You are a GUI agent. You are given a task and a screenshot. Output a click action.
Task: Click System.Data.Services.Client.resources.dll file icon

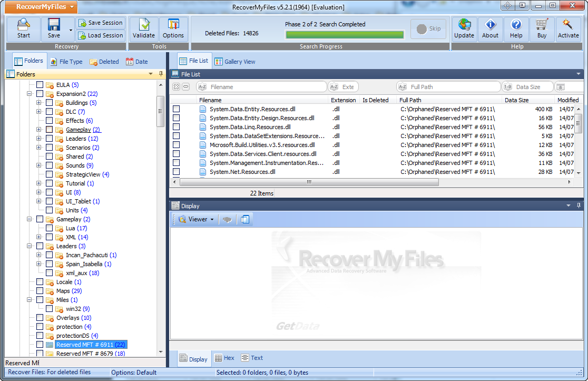203,154
